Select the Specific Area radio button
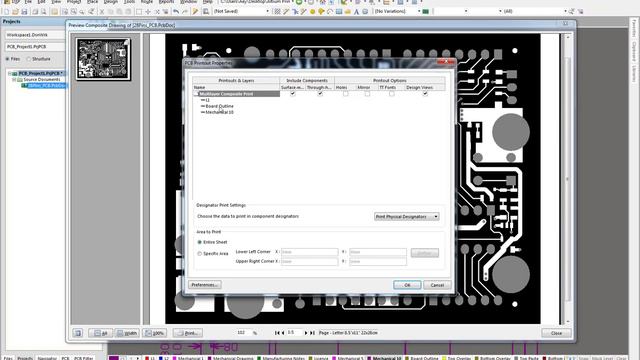 [x=200, y=253]
